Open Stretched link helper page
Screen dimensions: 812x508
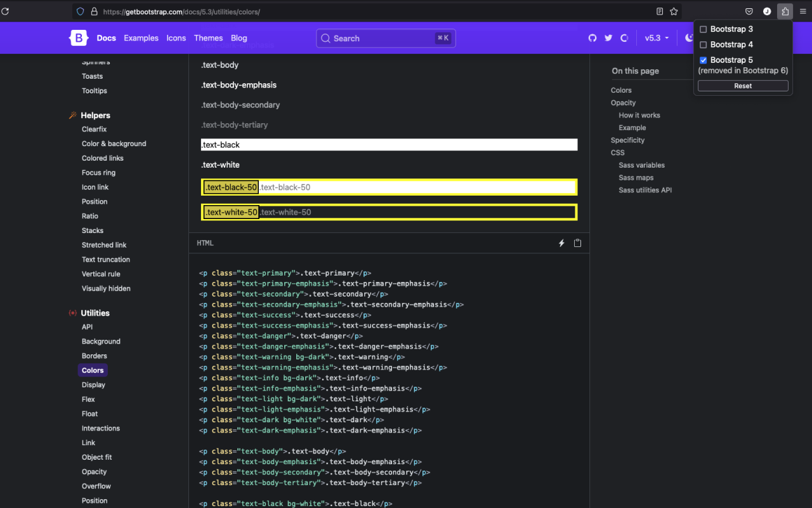pos(104,245)
